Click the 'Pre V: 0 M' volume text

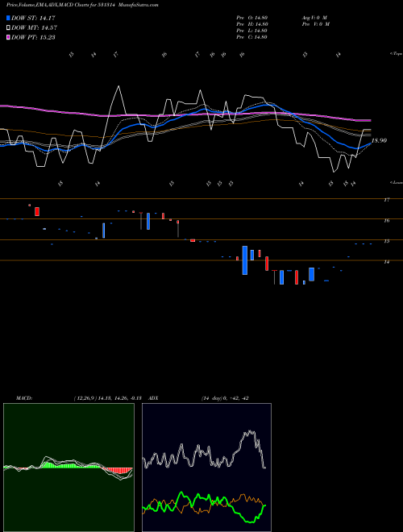[x=317, y=24]
